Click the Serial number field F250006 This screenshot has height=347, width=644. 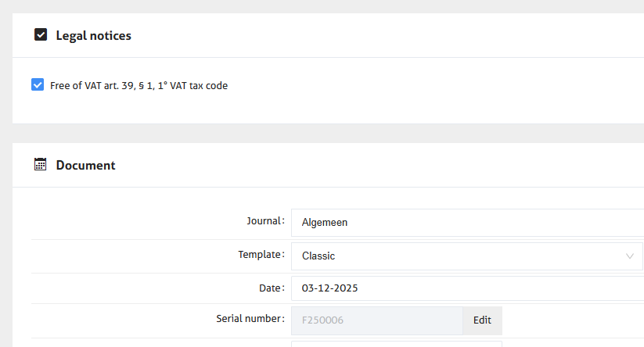376,320
